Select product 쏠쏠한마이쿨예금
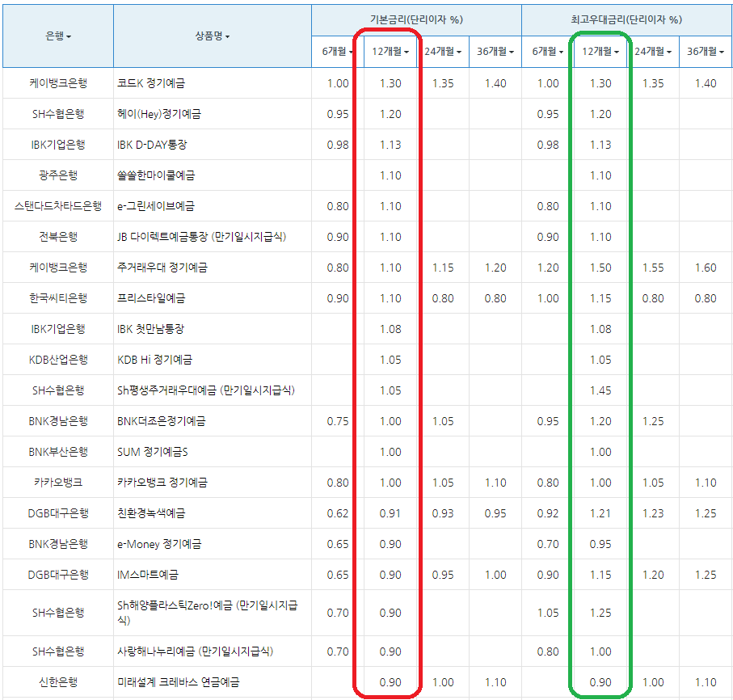Image resolution: width=733 pixels, height=700 pixels. click(x=156, y=175)
